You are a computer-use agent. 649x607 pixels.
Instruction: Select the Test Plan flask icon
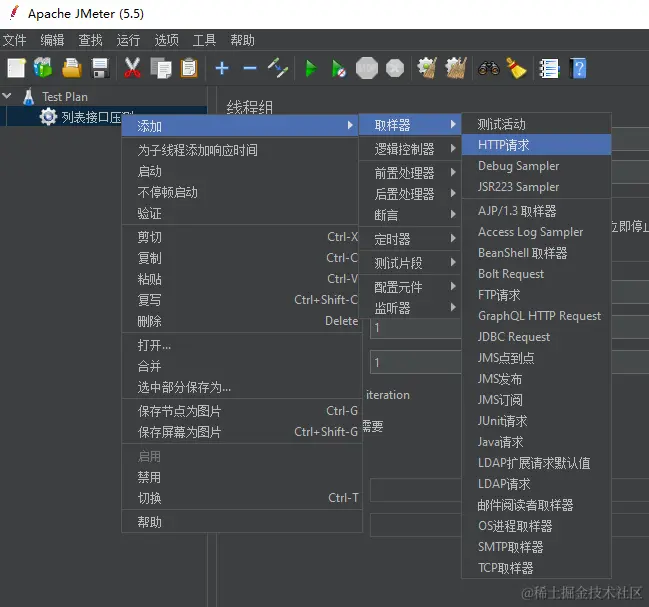coord(29,97)
